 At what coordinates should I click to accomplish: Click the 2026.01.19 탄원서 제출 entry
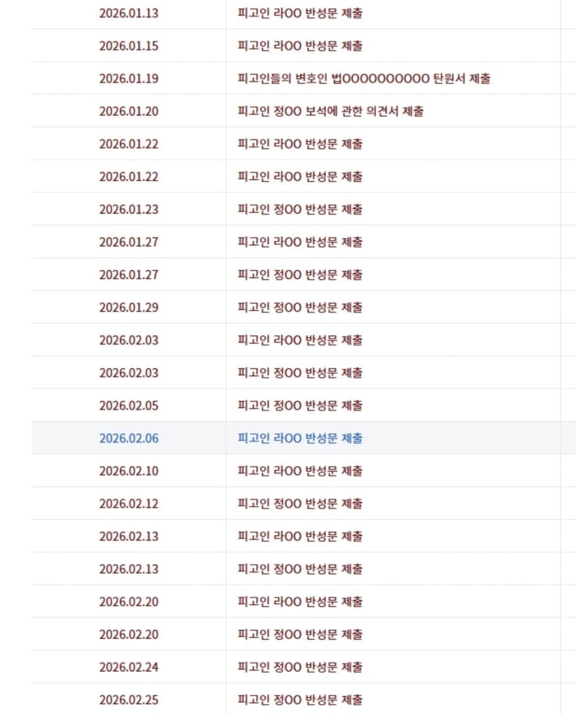coord(363,79)
